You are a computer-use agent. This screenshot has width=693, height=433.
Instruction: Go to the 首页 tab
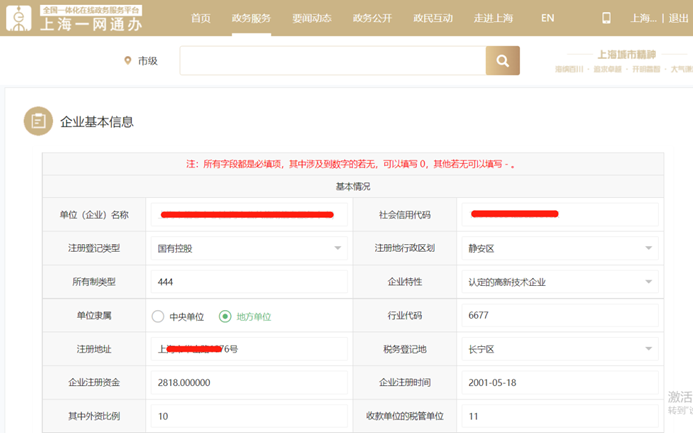pos(201,18)
